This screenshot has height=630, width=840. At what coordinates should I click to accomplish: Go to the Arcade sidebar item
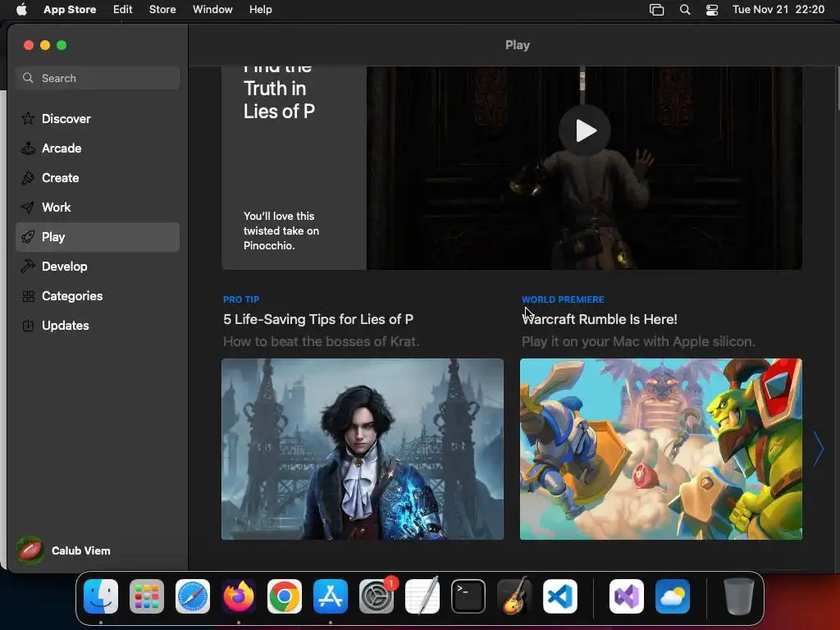tap(98, 148)
